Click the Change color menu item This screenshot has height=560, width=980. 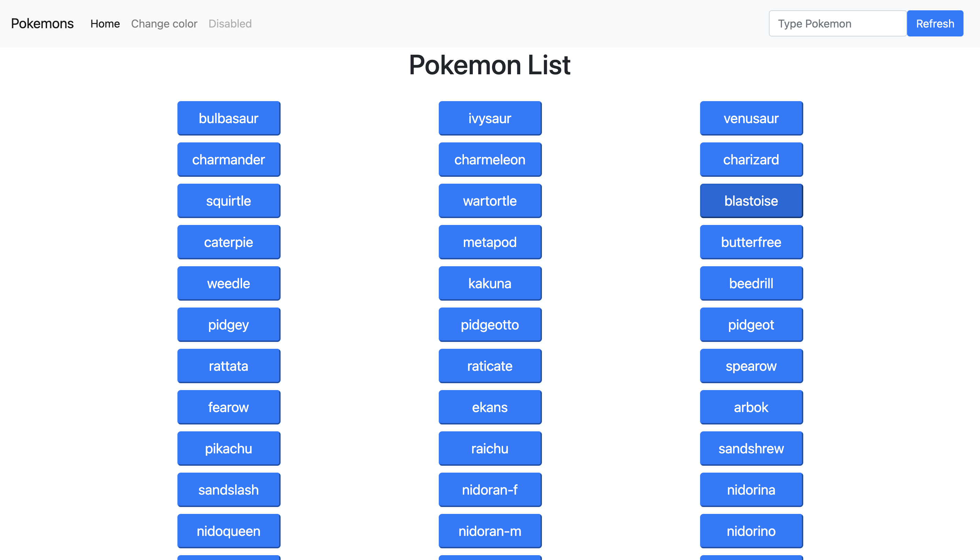[164, 23]
